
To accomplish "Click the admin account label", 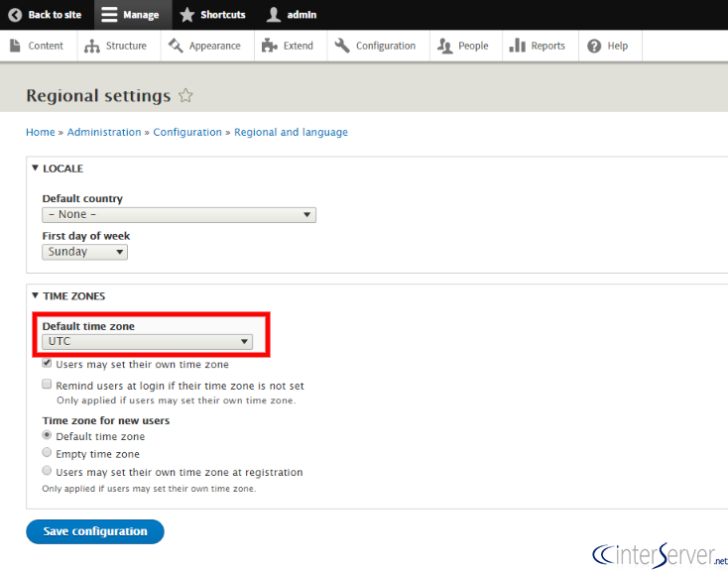I will coord(302,15).
